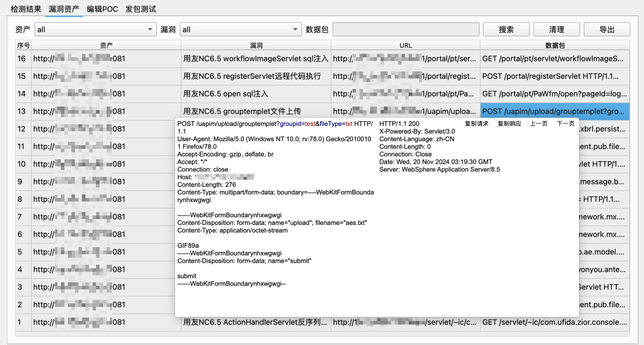Screen dimensions: 644x345
Task: Click the 搜索 button
Action: [506, 30]
